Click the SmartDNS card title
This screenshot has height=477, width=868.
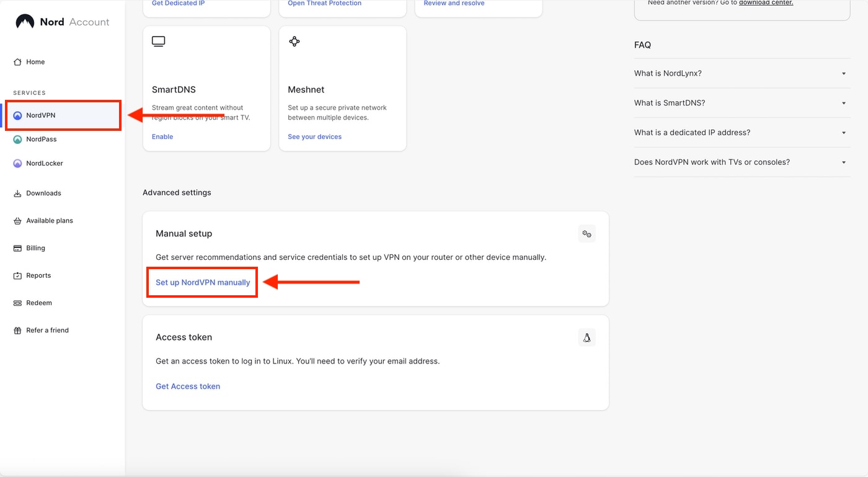(174, 90)
